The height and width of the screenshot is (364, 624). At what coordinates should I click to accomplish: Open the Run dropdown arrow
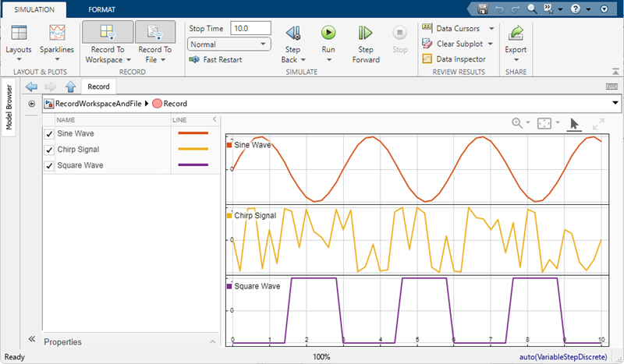click(328, 60)
